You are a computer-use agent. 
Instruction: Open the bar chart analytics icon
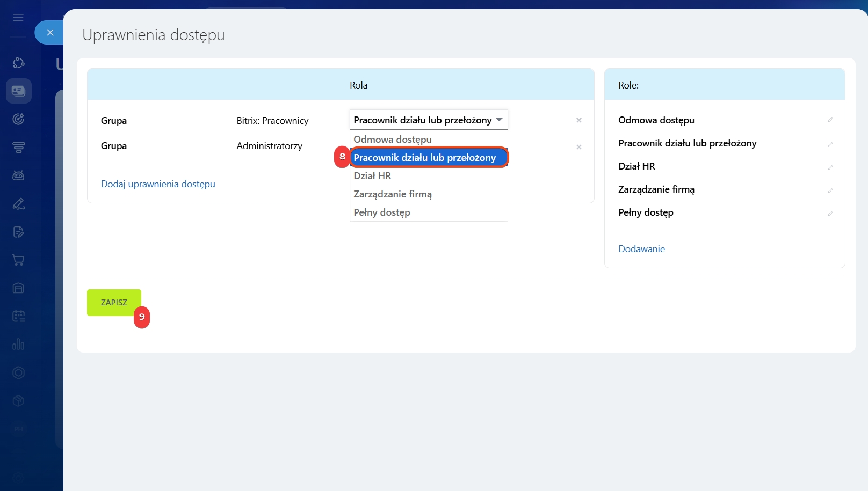(x=18, y=344)
